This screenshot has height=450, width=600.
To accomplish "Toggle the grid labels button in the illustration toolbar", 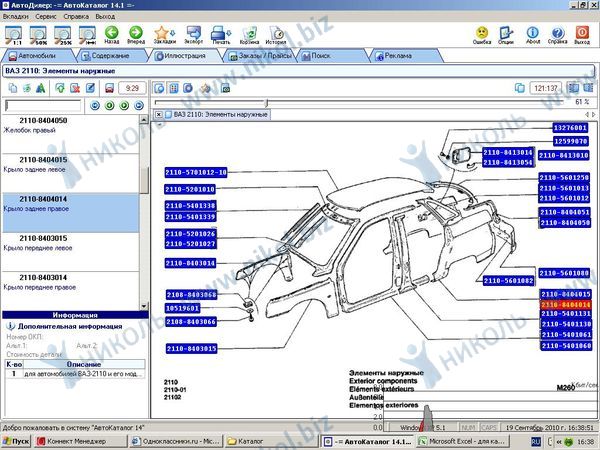I will [174, 88].
